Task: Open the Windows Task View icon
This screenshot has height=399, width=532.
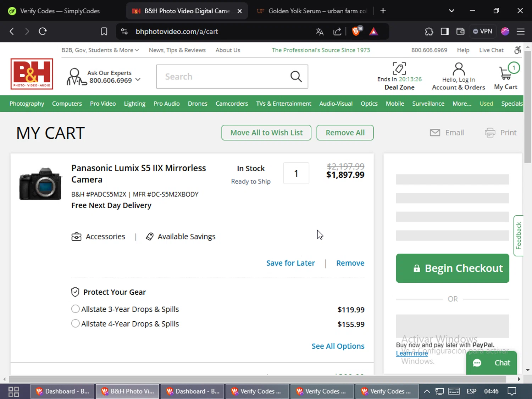Action: click(x=13, y=392)
